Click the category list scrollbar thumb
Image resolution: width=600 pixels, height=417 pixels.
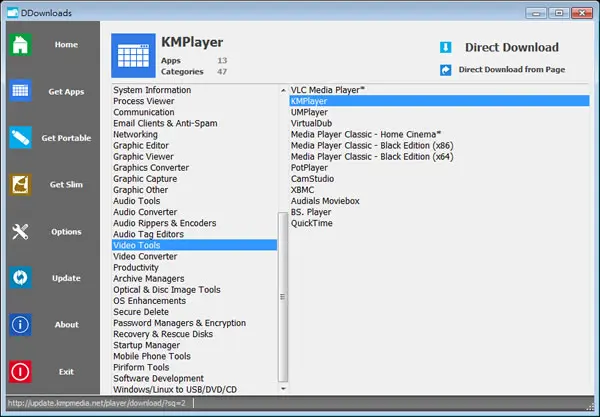[x=283, y=297]
